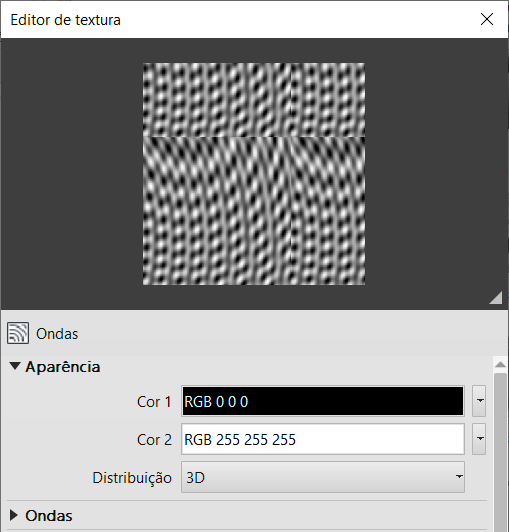Click the white Cor 2 color swatch

pyautogui.click(x=323, y=439)
